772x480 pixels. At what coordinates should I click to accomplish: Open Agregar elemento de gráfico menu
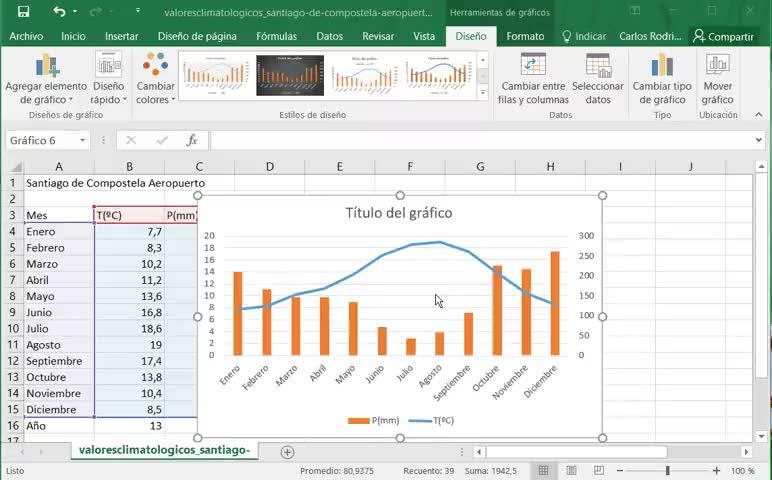46,79
